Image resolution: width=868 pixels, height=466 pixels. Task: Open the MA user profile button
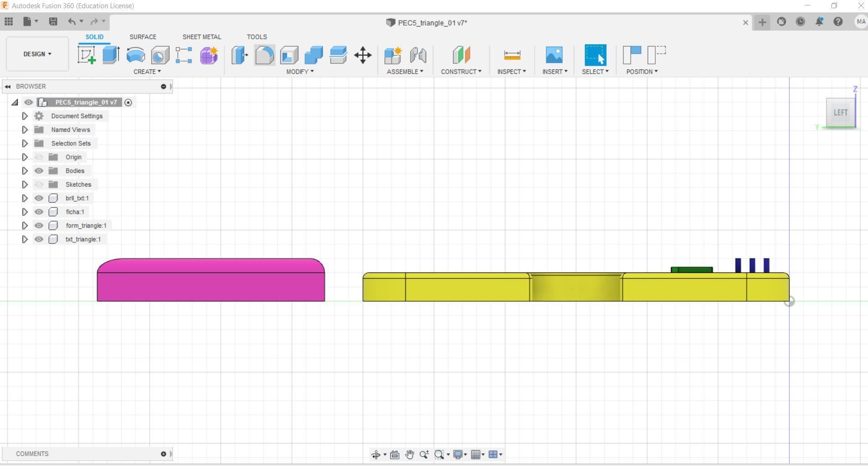pyautogui.click(x=861, y=21)
